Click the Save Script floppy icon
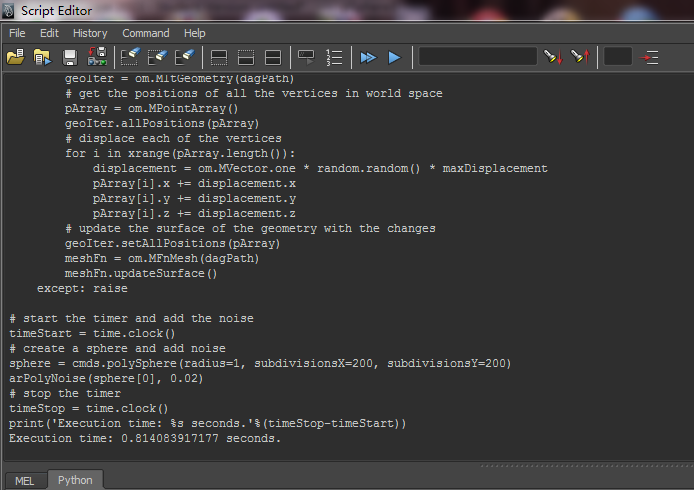Screen dimensions: 694x490 [70, 57]
